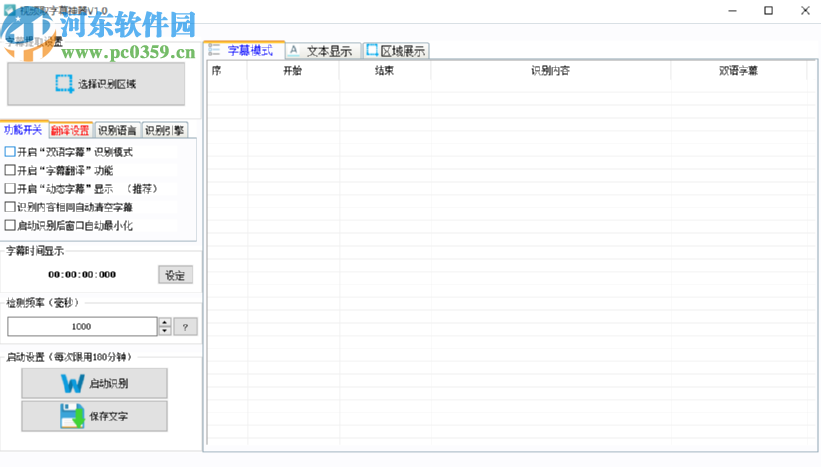Open the 翻译设置 tab
This screenshot has height=467, width=821.
[x=71, y=130]
